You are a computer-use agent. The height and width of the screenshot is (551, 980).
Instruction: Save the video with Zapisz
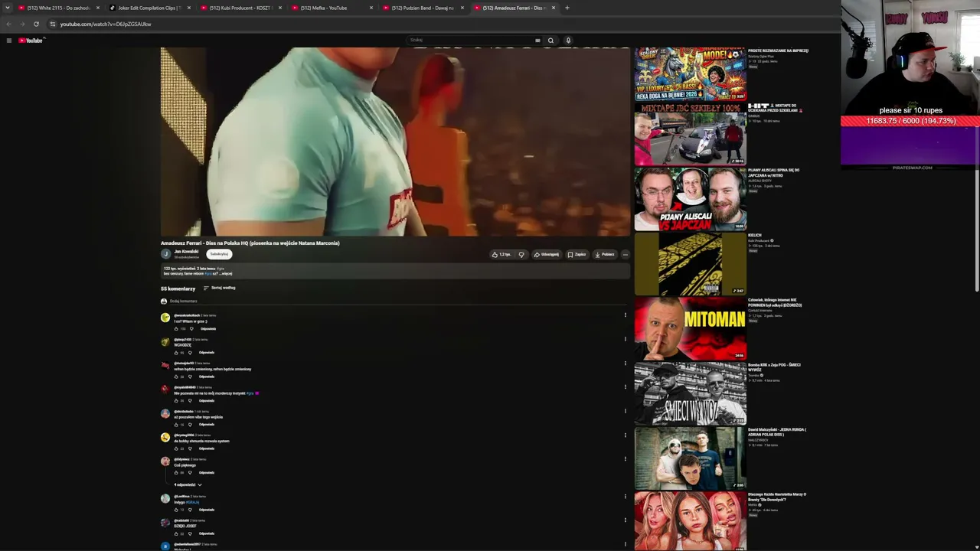pyautogui.click(x=577, y=254)
